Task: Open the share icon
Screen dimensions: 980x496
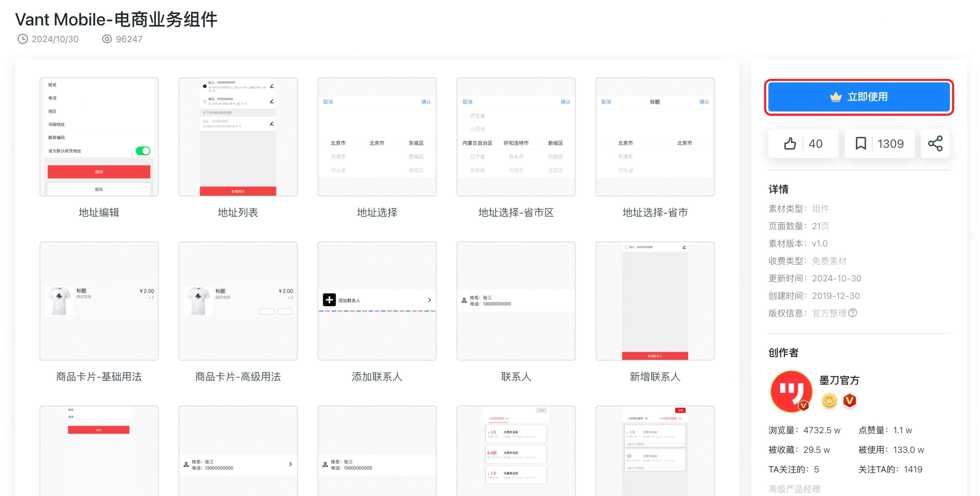Action: point(935,143)
